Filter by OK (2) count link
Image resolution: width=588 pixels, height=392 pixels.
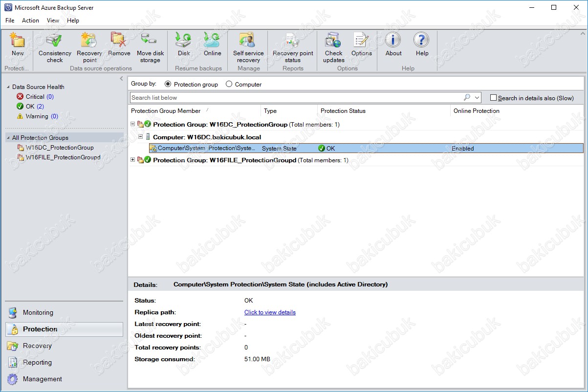[40, 107]
